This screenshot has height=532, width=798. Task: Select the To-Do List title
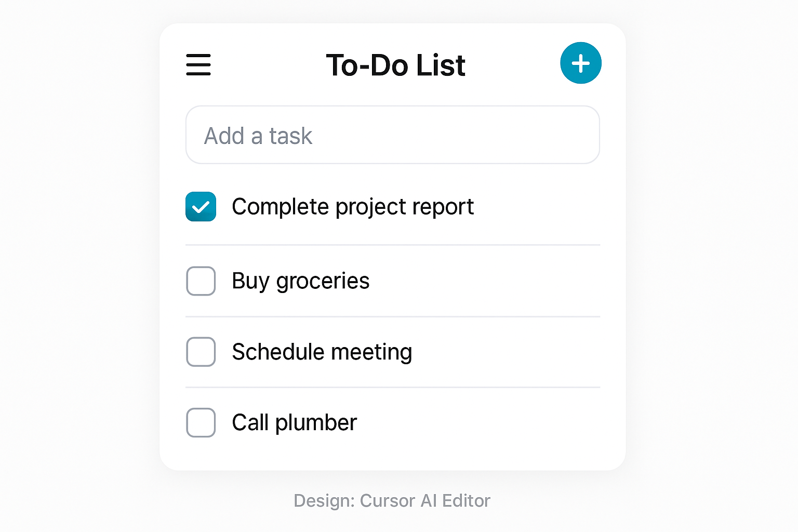(x=396, y=64)
